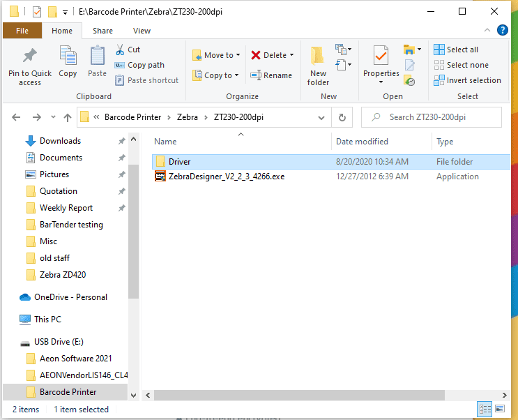
Task: Go Back with left arrow
Action: click(16, 117)
